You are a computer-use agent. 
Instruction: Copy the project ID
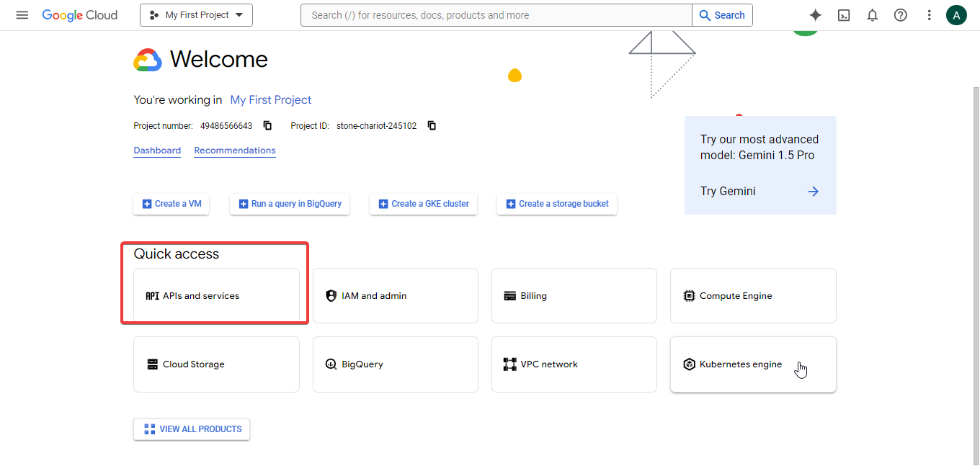[432, 125]
